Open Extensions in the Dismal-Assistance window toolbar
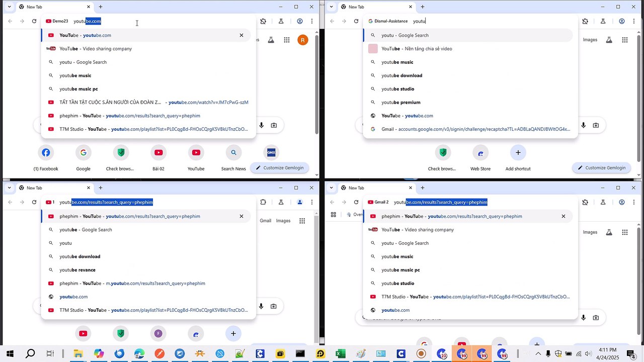 (x=585, y=21)
